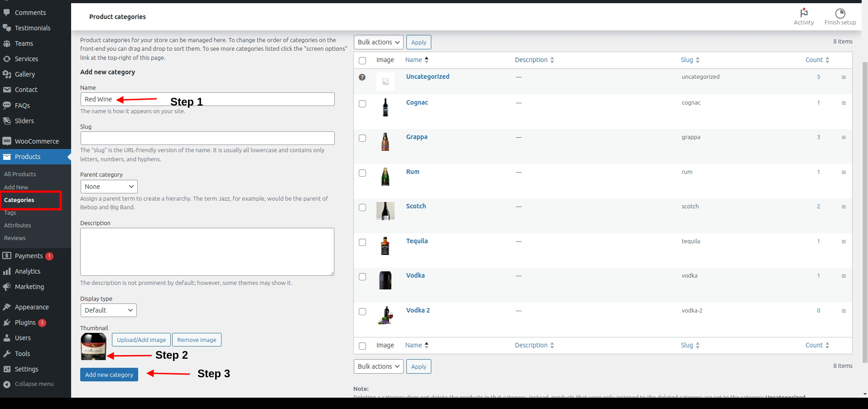The image size is (868, 409).
Task: Click the Services sidebar icon
Action: click(7, 59)
